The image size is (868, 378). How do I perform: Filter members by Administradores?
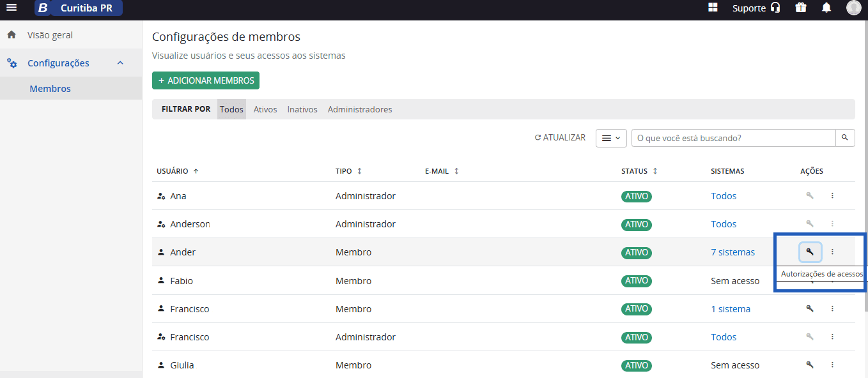tap(360, 109)
